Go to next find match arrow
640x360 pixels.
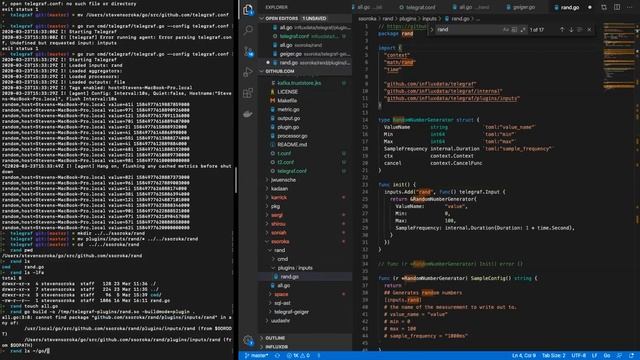pos(571,30)
